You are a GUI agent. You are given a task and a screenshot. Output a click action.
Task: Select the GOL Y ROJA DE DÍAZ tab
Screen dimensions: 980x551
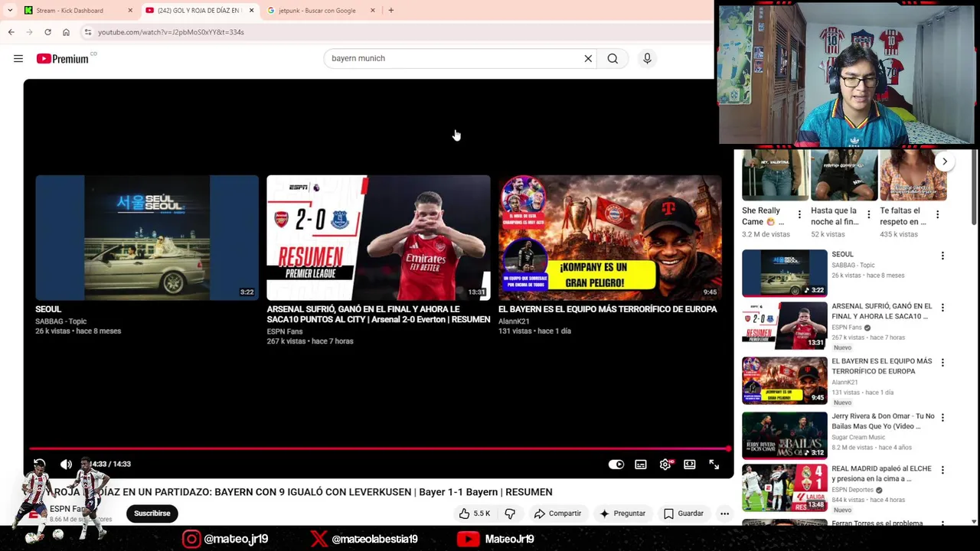199,11
